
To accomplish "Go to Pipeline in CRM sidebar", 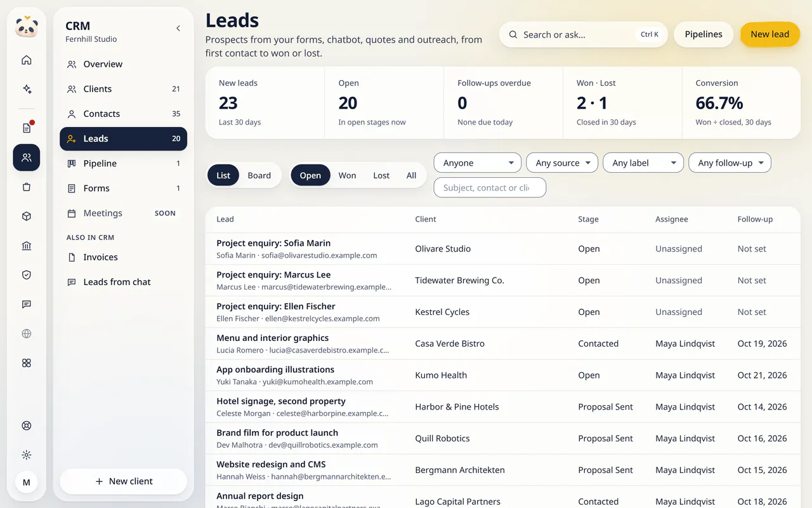I will pos(123,163).
